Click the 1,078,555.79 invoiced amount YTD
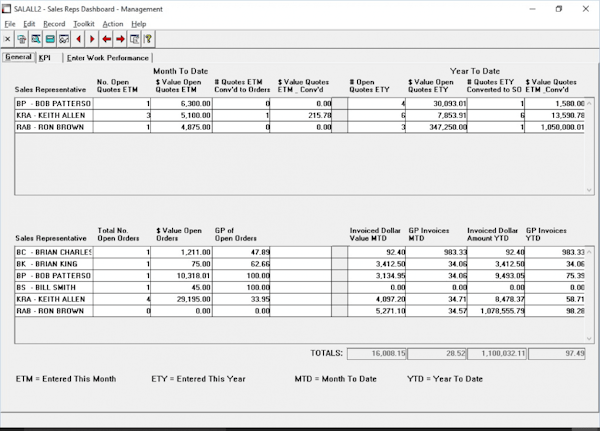The height and width of the screenshot is (431, 600). (496, 311)
